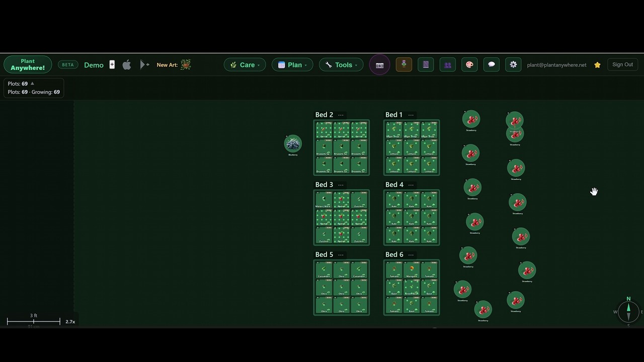Click the Sign Out button
Image resolution: width=644 pixels, height=362 pixels.
pyautogui.click(x=622, y=64)
